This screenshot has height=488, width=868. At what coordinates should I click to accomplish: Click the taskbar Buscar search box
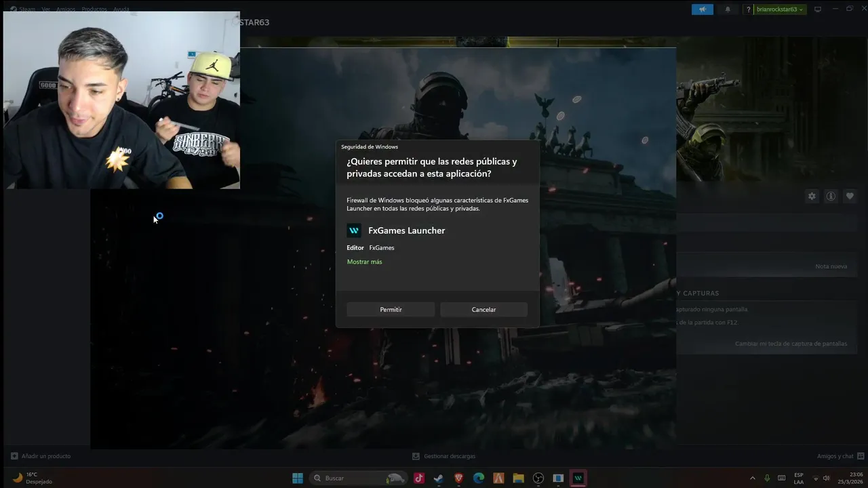click(359, 478)
